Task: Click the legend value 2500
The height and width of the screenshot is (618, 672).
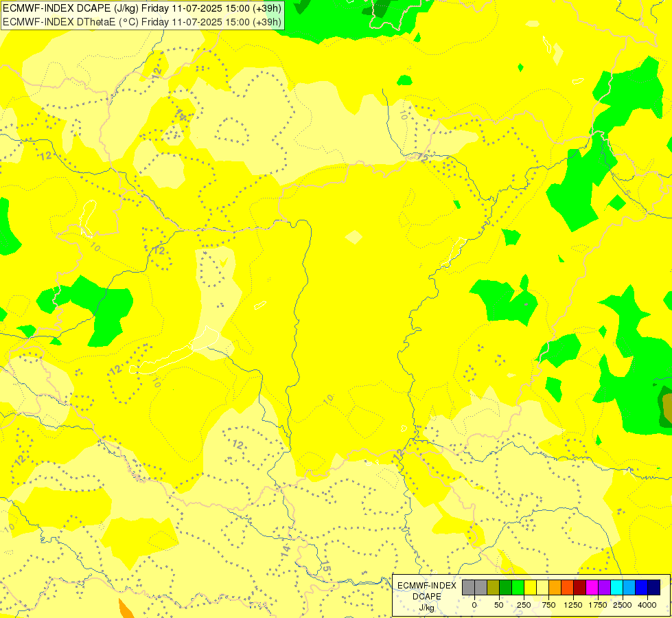Action: 623,605
